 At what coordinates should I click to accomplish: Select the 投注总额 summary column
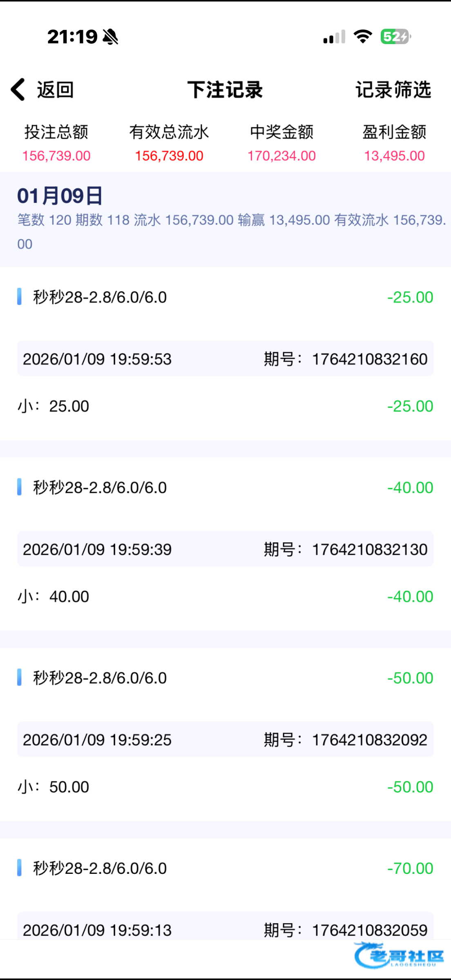click(56, 143)
